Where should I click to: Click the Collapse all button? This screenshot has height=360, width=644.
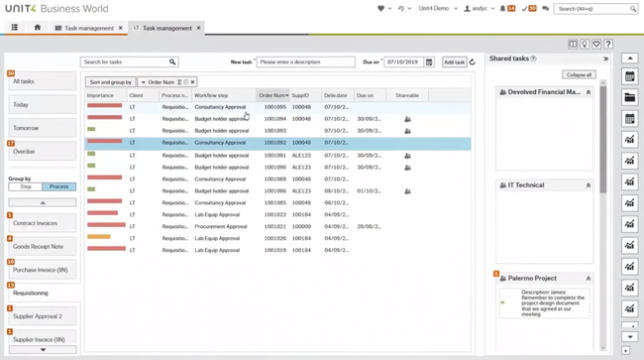point(579,74)
